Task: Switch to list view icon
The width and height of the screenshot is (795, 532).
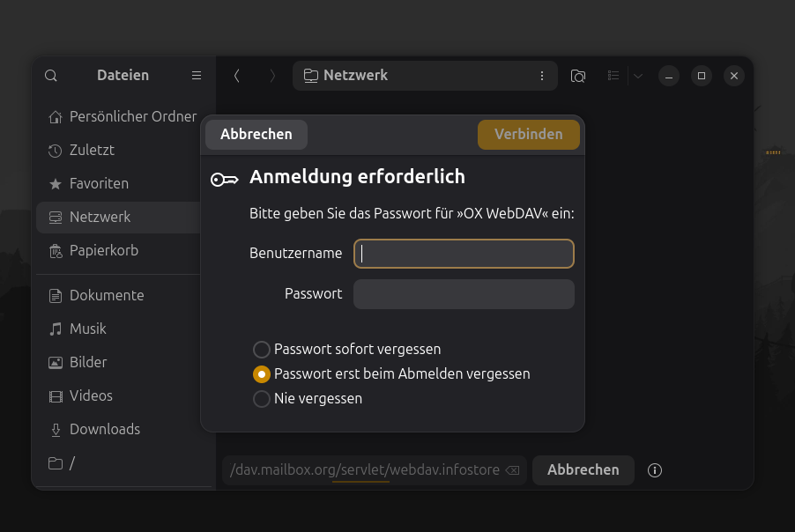Action: pyautogui.click(x=613, y=76)
